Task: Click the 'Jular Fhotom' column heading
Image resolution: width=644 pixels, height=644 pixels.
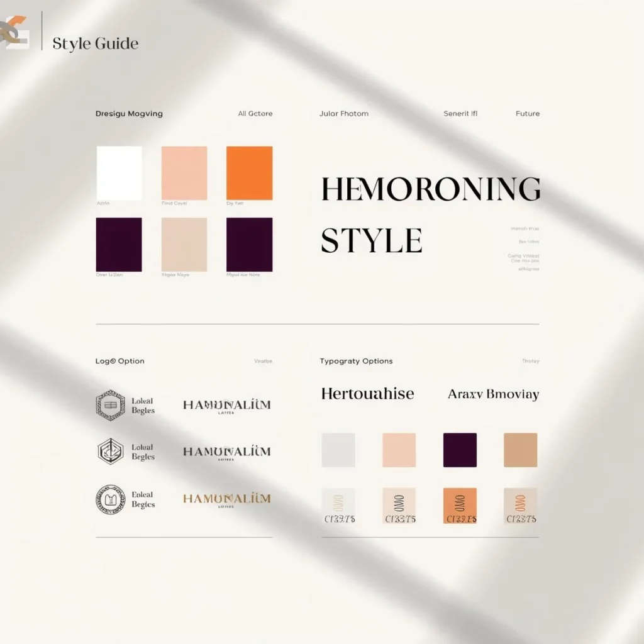Action: (x=343, y=114)
